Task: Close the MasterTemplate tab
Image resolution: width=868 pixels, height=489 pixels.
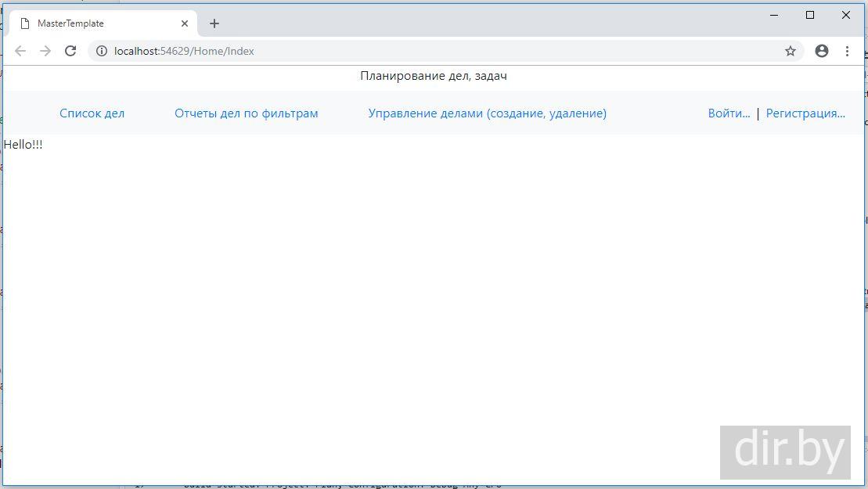Action: coord(185,23)
